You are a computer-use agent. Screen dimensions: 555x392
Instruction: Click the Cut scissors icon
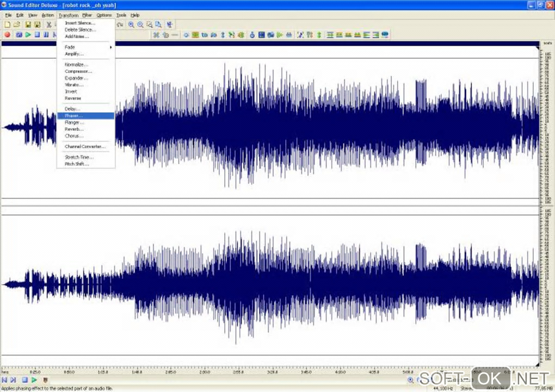pyautogui.click(x=48, y=25)
